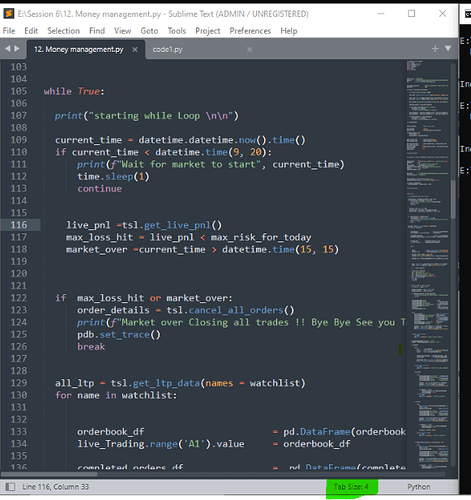471x500 pixels.
Task: Close the code1.py tab
Action: coord(249,50)
